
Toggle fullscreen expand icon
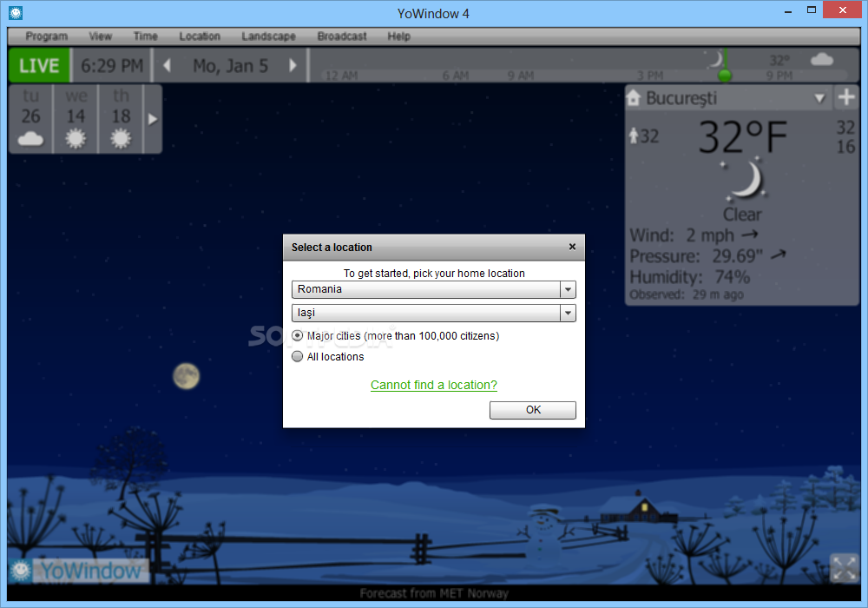click(845, 568)
